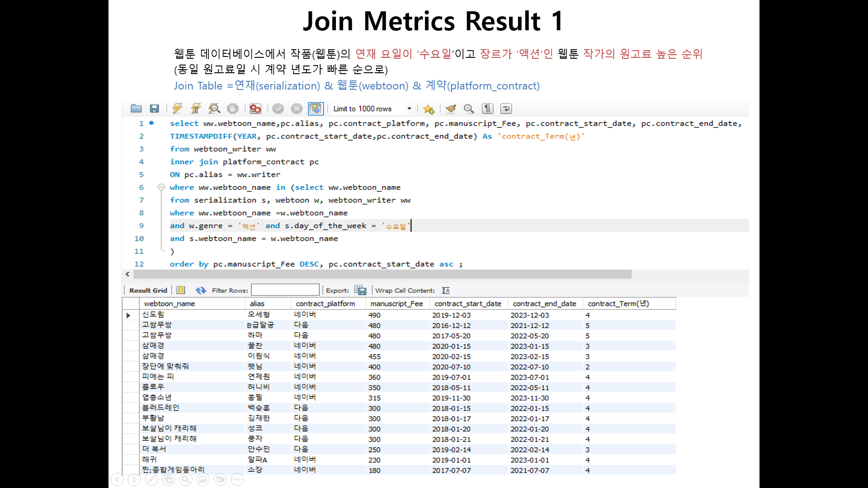Toggle invisible characters (pilcrow icon)
The height and width of the screenshot is (488, 868).
(487, 108)
